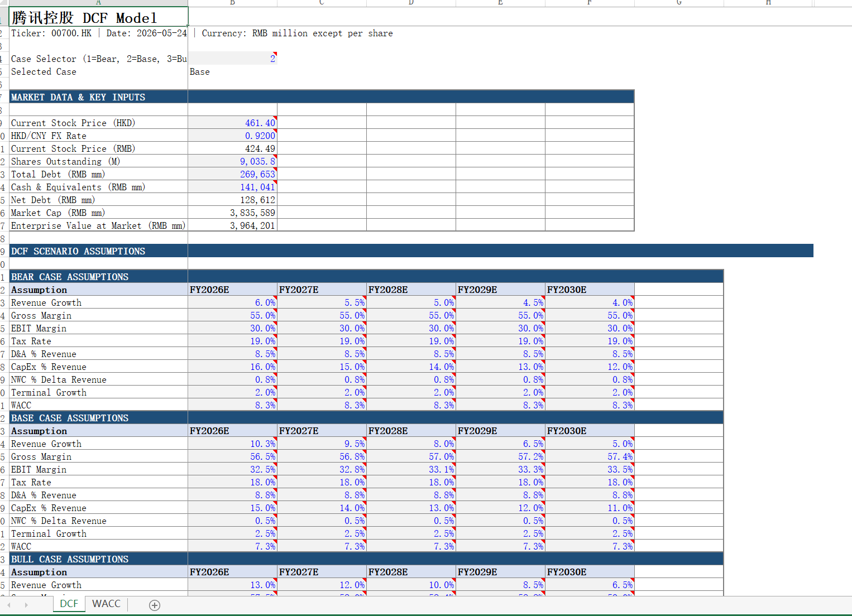
Task: Select Enterprise Value at Market 3,964,201
Action: pyautogui.click(x=233, y=225)
